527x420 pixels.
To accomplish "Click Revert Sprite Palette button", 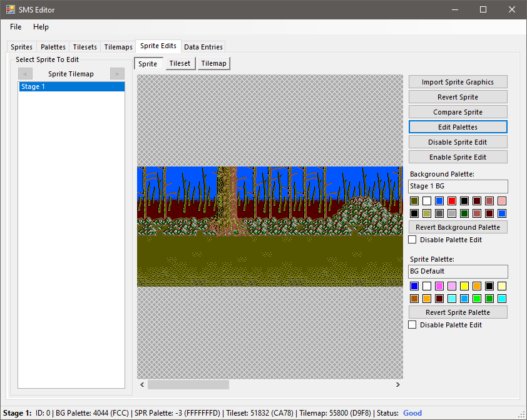I will point(458,312).
